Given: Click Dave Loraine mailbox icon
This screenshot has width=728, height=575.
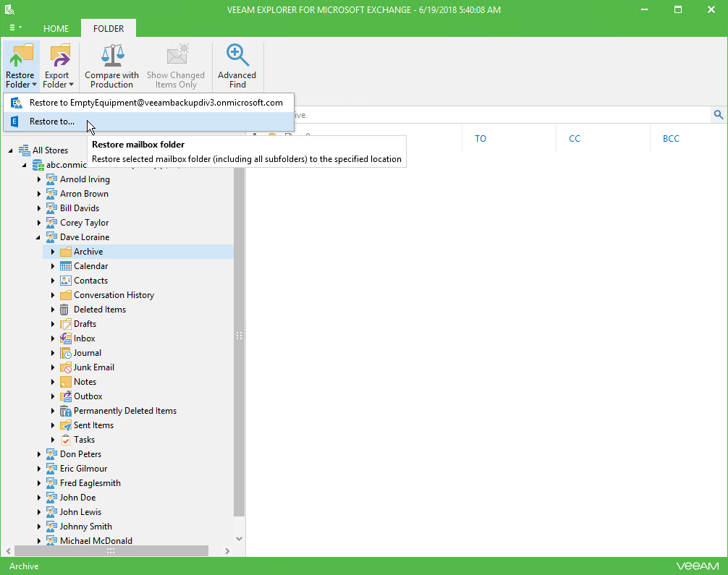Looking at the screenshot, I should 51,237.
